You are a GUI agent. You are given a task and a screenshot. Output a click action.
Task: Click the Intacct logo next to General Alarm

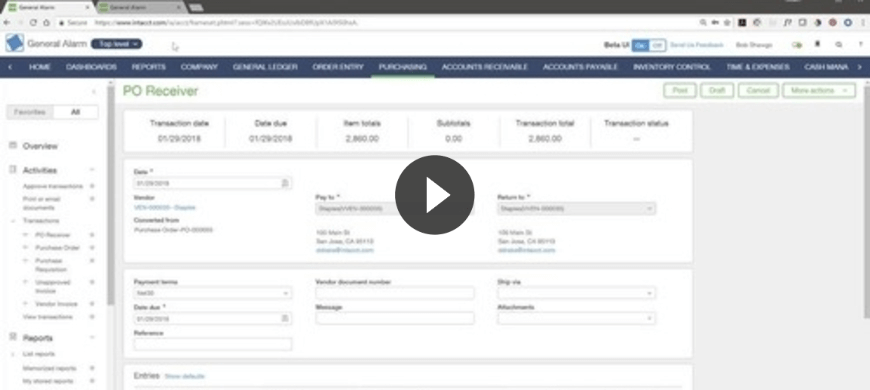(14, 44)
